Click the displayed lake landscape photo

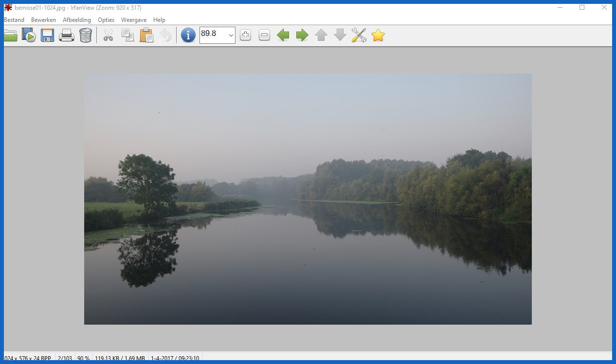308,199
